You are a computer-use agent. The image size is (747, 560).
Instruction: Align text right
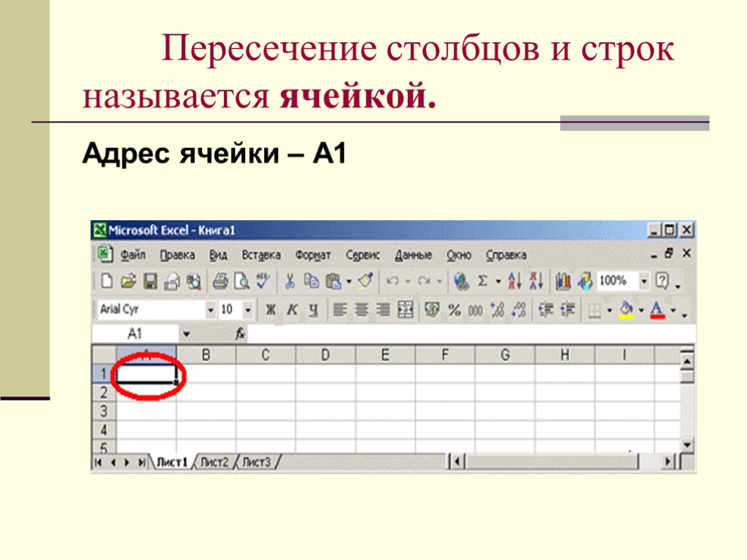383,310
